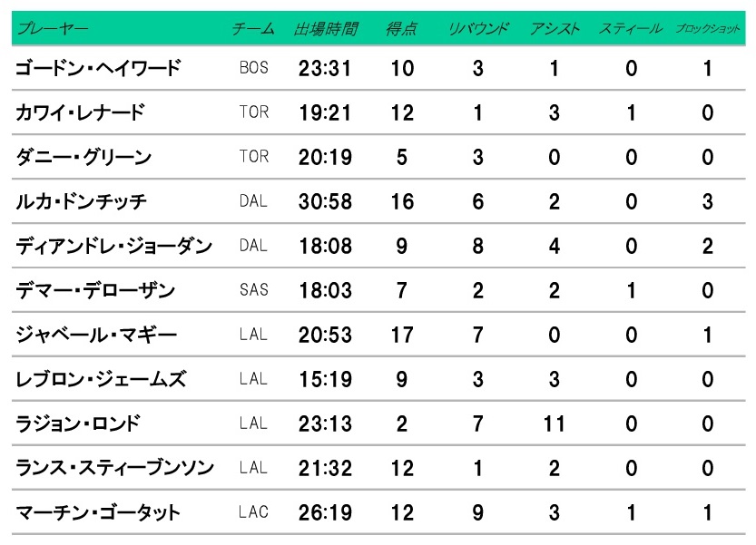The width and height of the screenshot is (756, 545).
Task: Click ラジョン・ロンド's 11 assists value
Action: [555, 423]
